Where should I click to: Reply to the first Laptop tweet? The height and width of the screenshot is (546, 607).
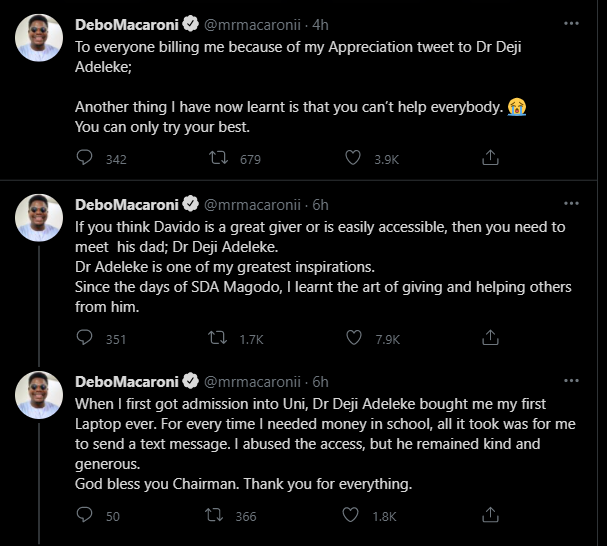[x=85, y=516]
